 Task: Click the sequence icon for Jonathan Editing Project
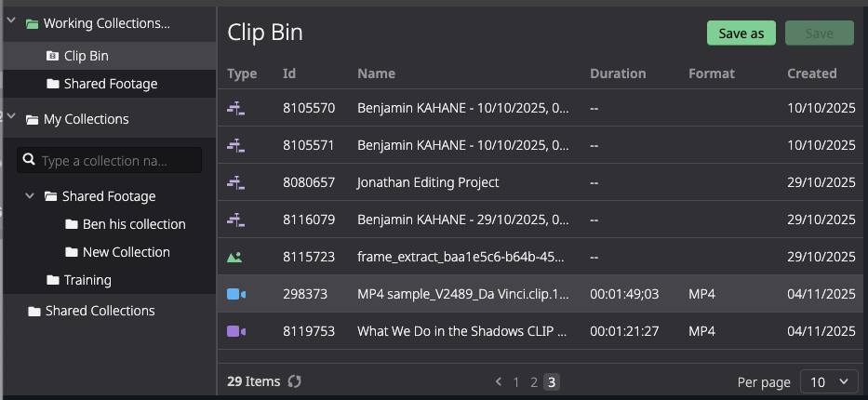click(x=235, y=182)
